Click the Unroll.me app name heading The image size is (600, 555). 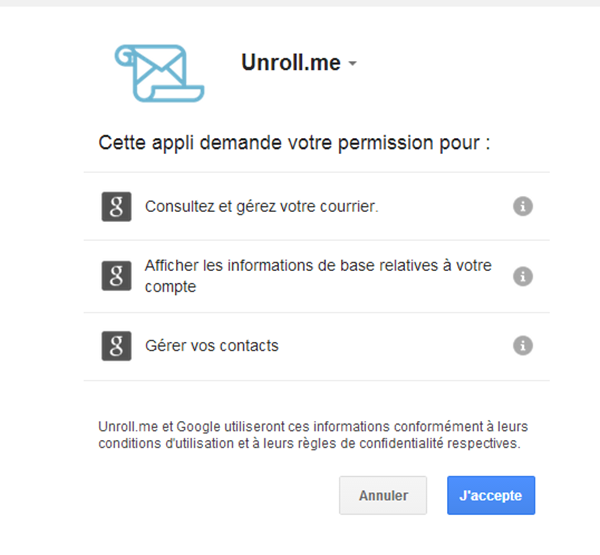pyautogui.click(x=291, y=62)
